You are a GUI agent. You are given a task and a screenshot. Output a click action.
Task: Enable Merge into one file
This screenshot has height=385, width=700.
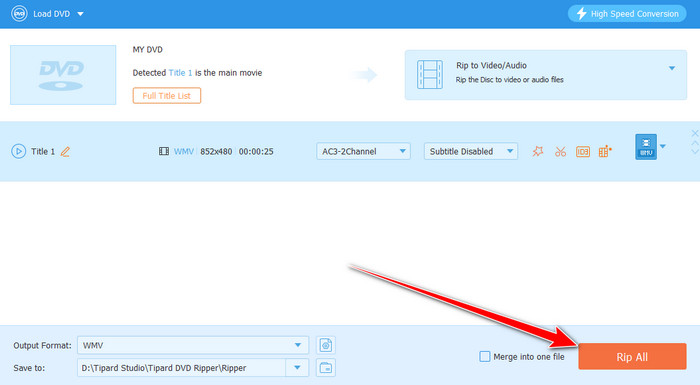point(485,356)
